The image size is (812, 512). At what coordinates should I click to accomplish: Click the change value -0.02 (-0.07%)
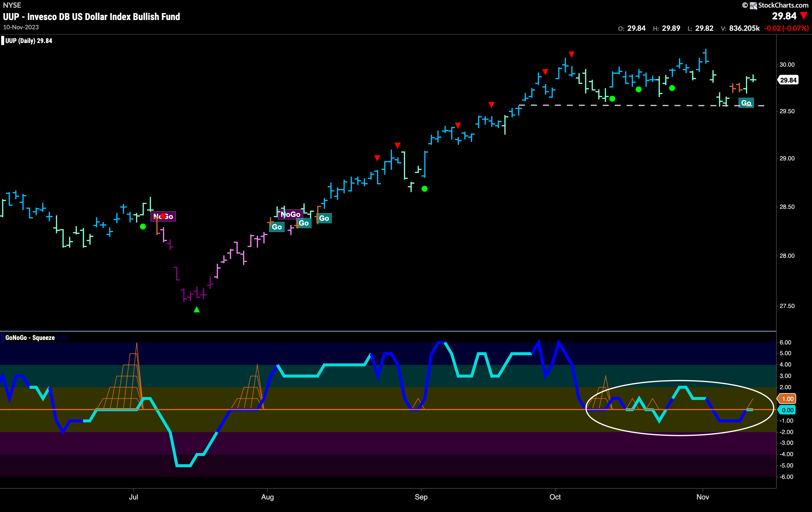tap(786, 28)
